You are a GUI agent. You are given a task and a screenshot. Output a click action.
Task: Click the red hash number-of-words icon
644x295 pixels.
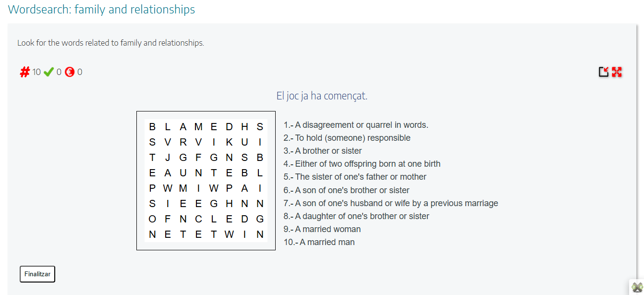coord(24,72)
